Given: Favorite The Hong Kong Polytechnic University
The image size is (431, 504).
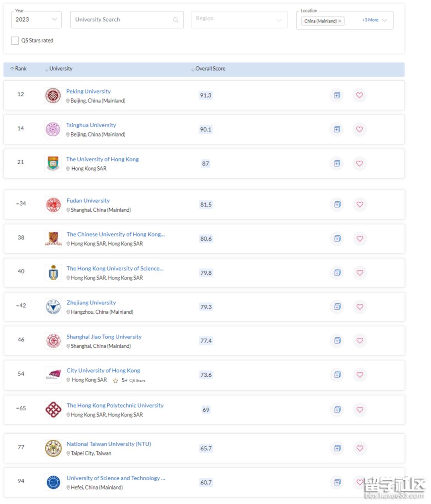Looking at the screenshot, I should [360, 410].
